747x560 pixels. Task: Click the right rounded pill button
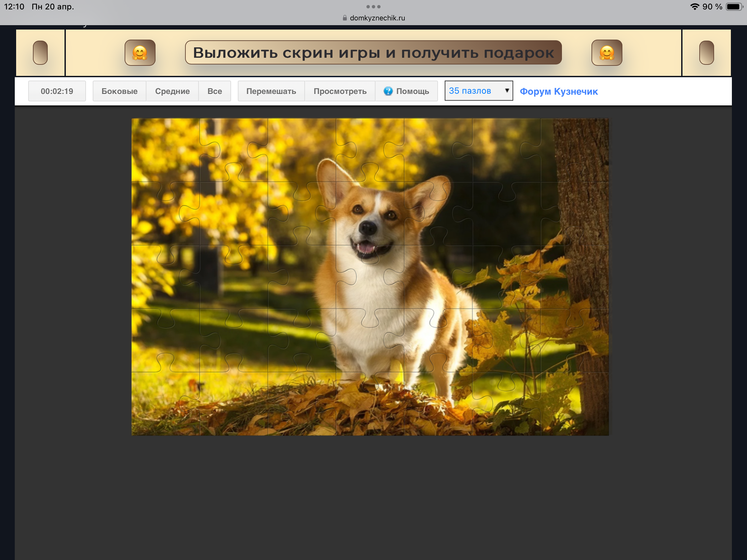point(706,53)
